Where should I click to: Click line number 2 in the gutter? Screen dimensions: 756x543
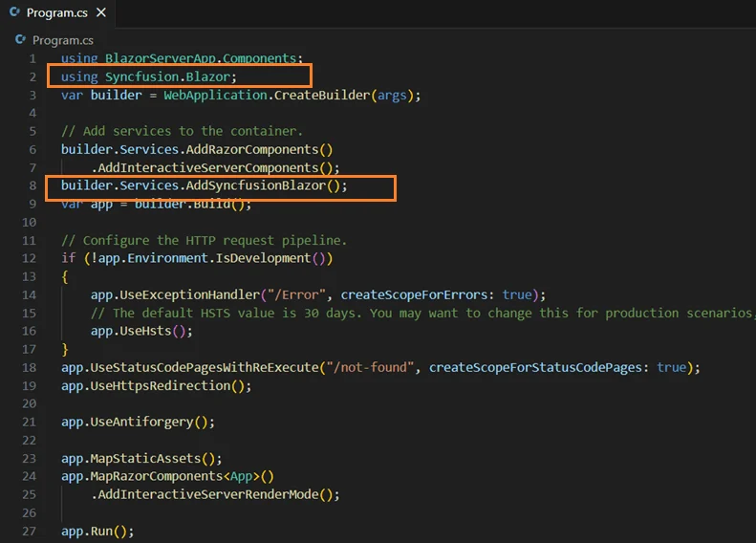coord(32,77)
